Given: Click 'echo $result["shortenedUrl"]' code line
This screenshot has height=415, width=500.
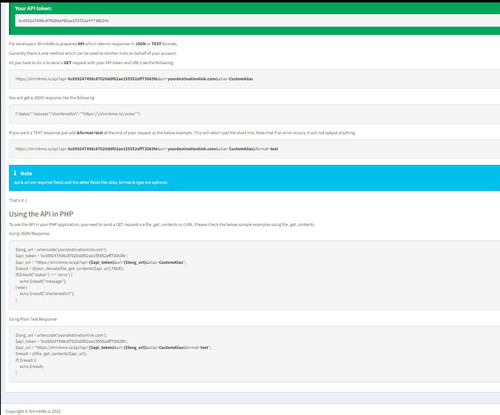Looking at the screenshot, I should (47, 294).
